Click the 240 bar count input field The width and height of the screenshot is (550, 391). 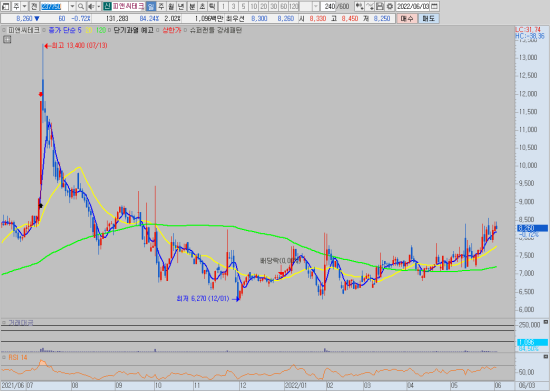329,6
